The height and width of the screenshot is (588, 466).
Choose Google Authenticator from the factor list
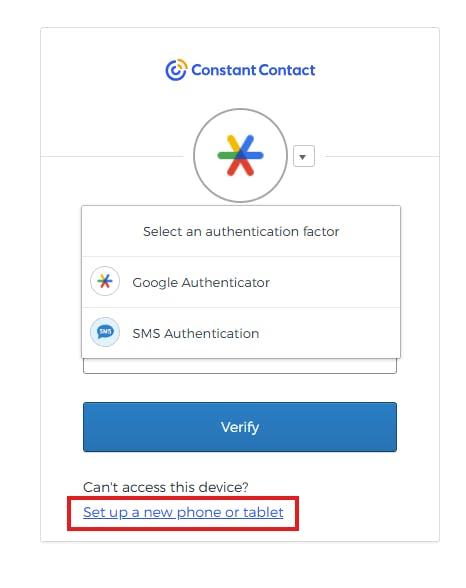[x=241, y=282]
